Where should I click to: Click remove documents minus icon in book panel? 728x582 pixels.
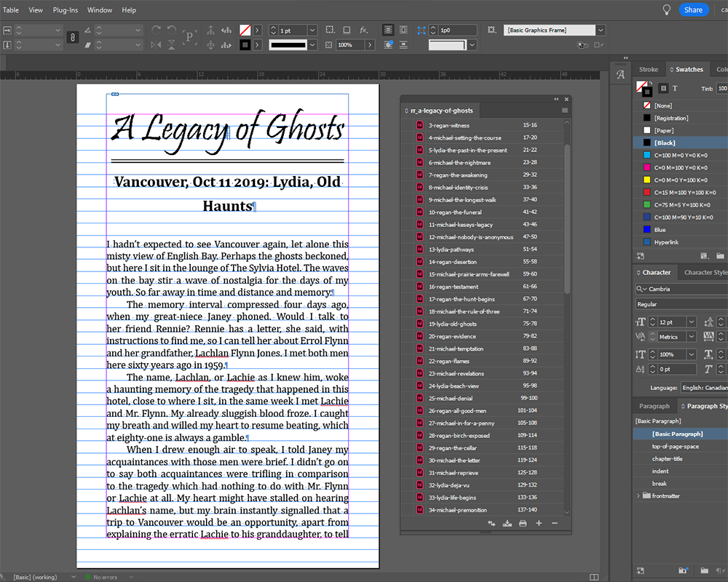point(554,524)
